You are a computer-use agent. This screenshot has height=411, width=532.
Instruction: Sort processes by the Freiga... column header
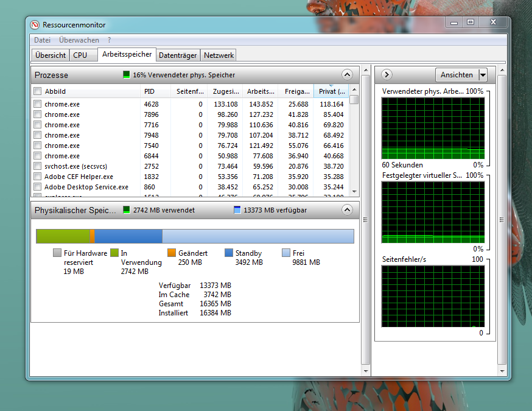point(296,91)
